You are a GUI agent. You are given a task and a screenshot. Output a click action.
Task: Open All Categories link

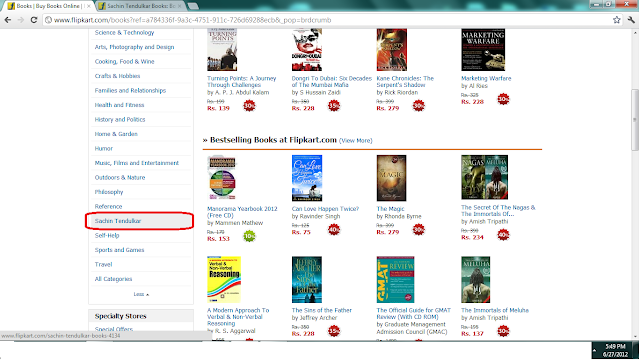pyautogui.click(x=113, y=279)
